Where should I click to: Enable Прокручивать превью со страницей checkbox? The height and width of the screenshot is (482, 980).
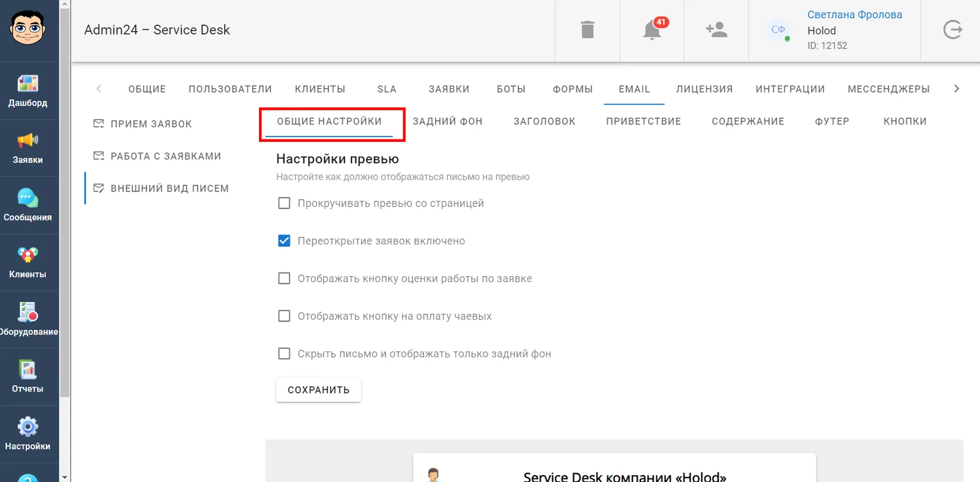point(284,203)
